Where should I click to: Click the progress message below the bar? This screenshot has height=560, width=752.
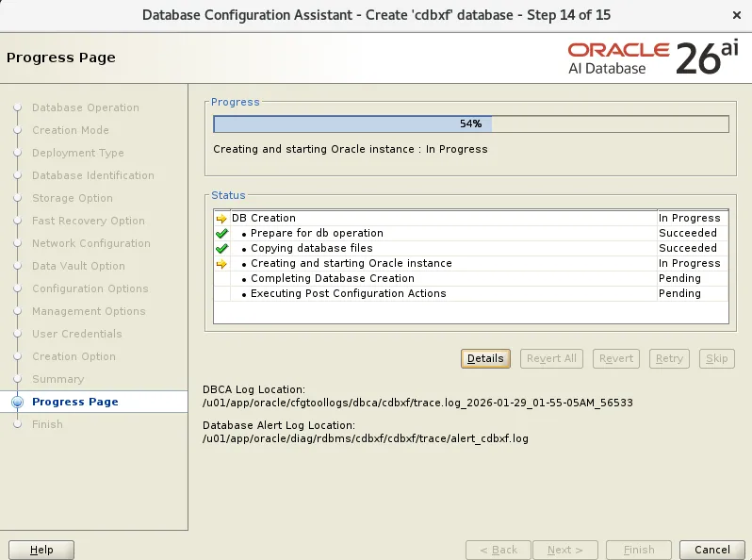351,149
